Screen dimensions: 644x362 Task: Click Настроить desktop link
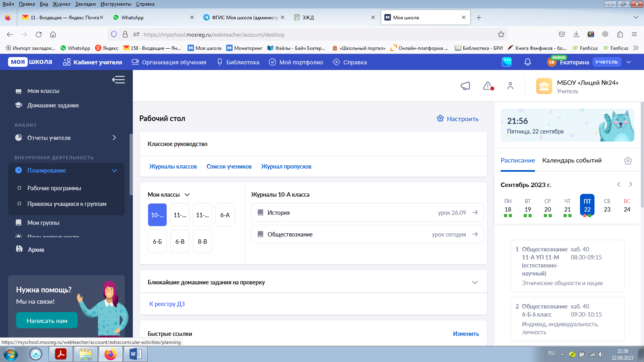(458, 119)
